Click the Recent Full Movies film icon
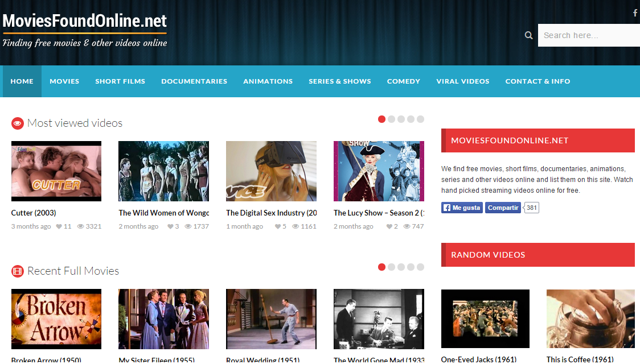This screenshot has width=640, height=364. [x=18, y=271]
